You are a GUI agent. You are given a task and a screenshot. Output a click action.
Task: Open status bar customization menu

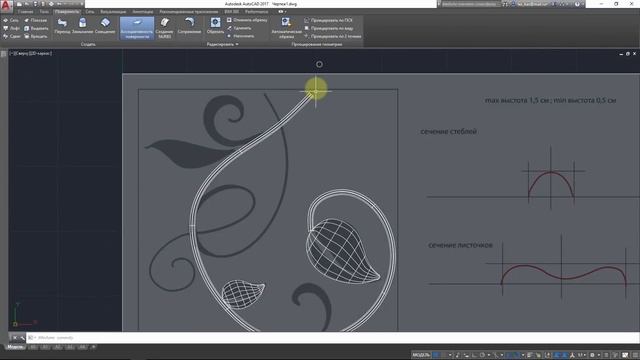(636, 355)
